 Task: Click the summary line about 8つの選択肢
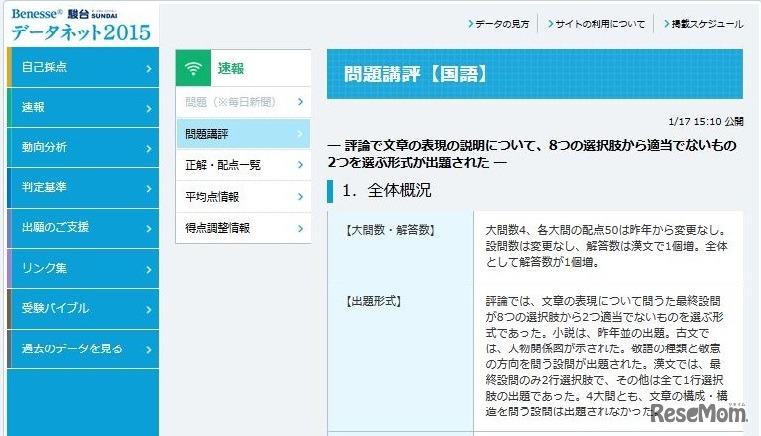click(x=532, y=153)
